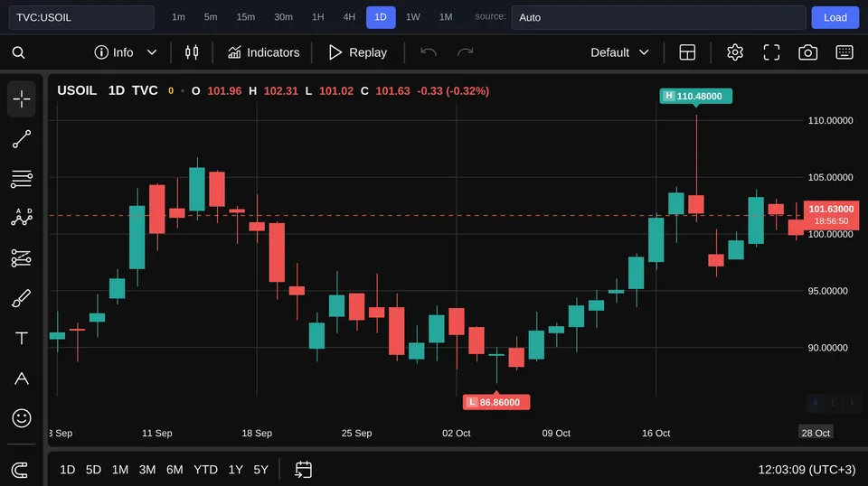Click the L 86.86000 low label
The height and width of the screenshot is (486, 868).
coord(496,402)
